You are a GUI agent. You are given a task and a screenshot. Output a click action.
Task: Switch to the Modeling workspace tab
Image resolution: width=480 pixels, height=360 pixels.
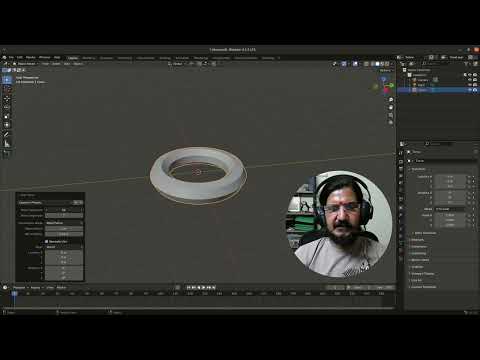(88, 58)
